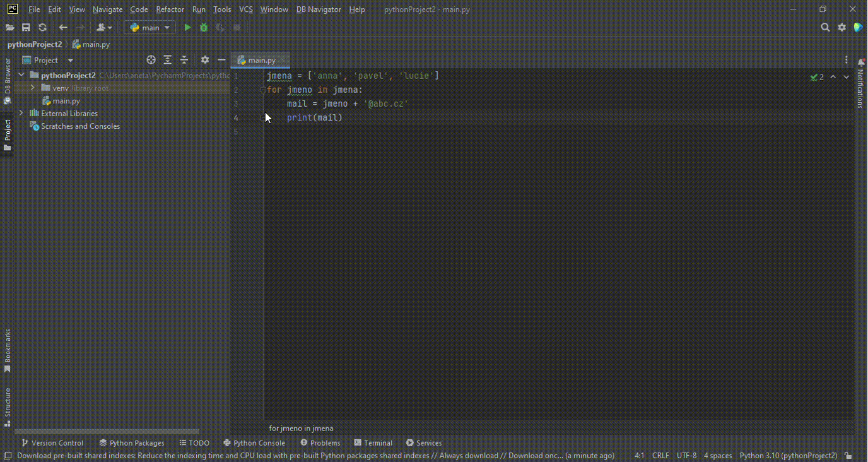Open the Python Packages tool window
Screen dimensions: 868x462
[131, 442]
